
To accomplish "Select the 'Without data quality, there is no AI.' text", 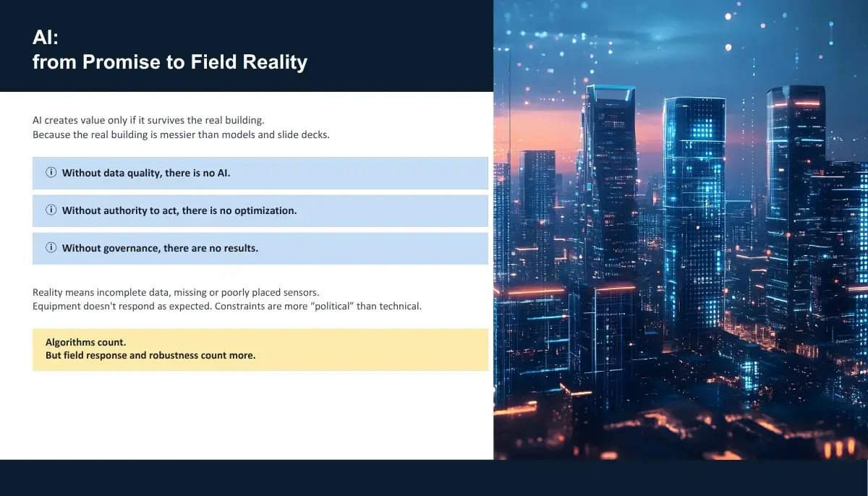I will [x=146, y=173].
